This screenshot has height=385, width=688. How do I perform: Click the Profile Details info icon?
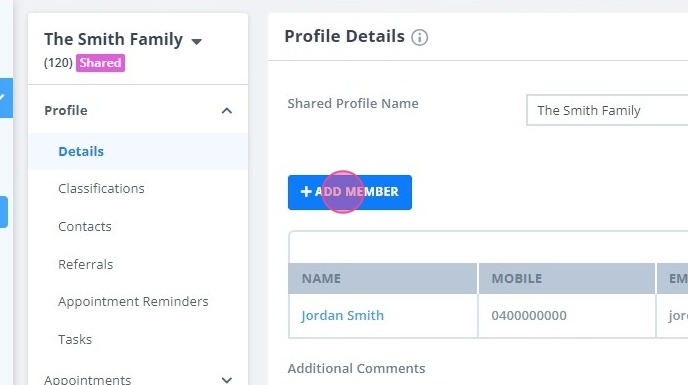(419, 37)
